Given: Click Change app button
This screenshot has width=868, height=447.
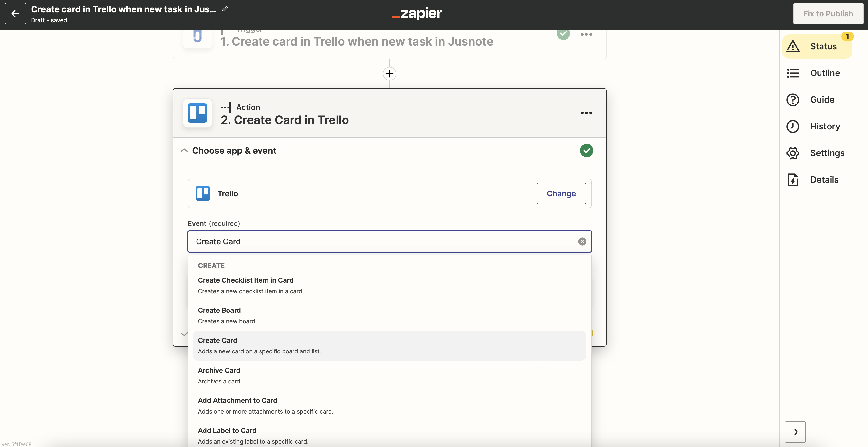Looking at the screenshot, I should click(561, 193).
